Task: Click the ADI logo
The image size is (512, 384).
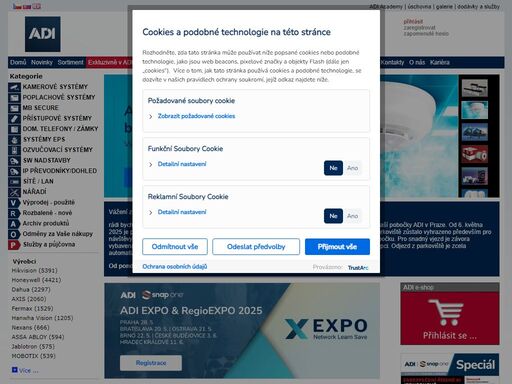Action: tap(43, 34)
